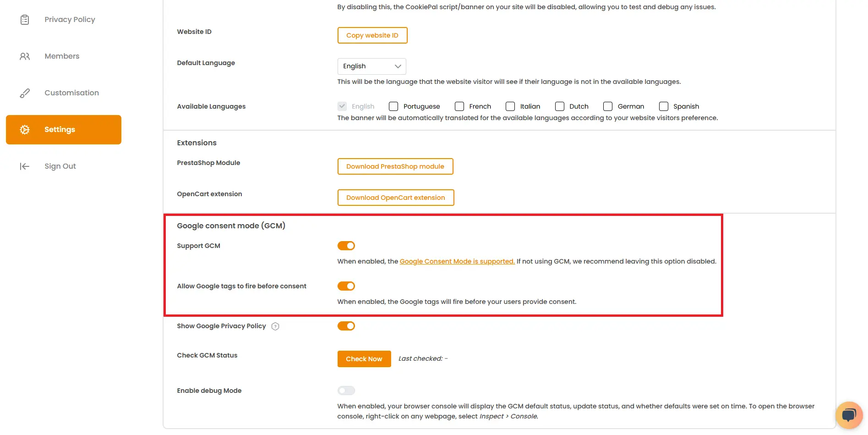
Task: Click the Members people icon
Action: click(24, 56)
